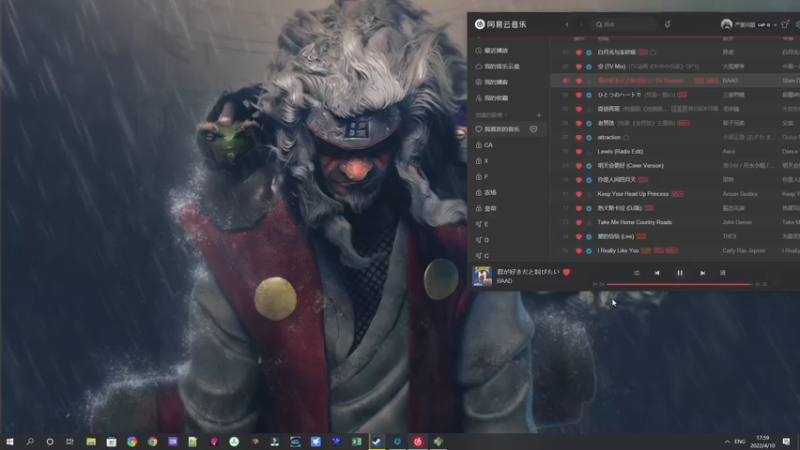Click the downloaded checkmark for I Really Like You

click(x=589, y=251)
